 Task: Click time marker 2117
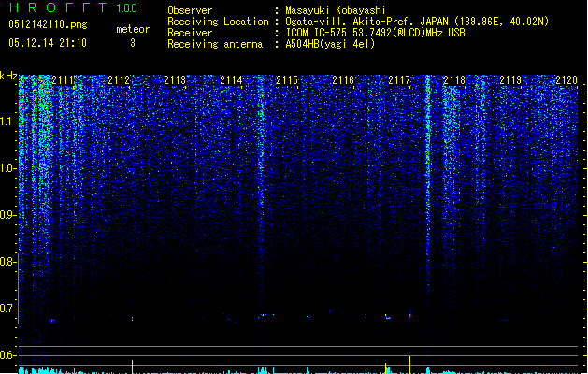coord(399,80)
